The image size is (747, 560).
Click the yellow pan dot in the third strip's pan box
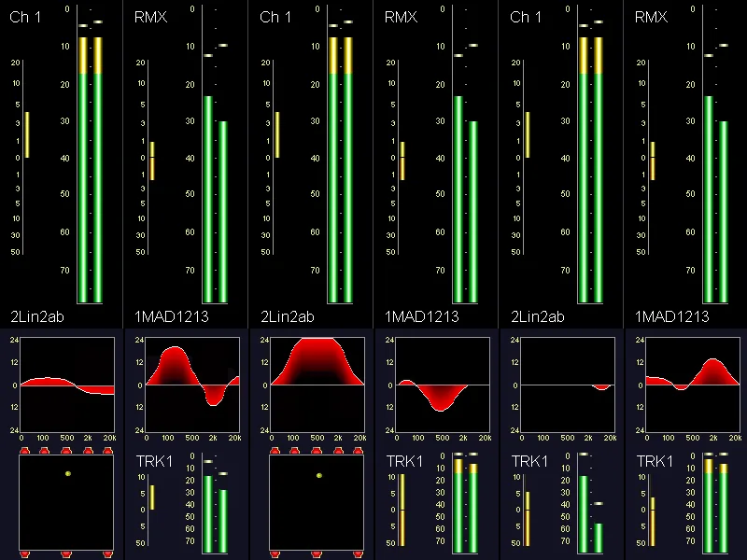point(319,475)
